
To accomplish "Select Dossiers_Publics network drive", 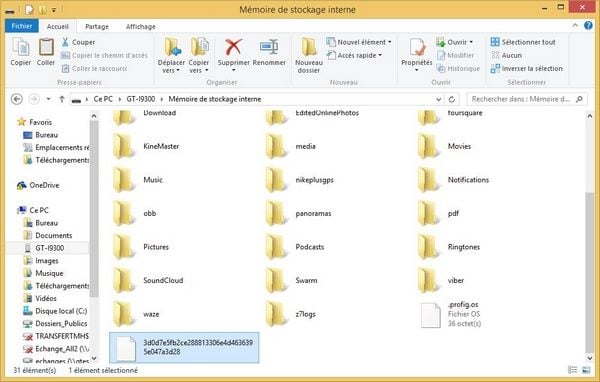I will (x=55, y=323).
